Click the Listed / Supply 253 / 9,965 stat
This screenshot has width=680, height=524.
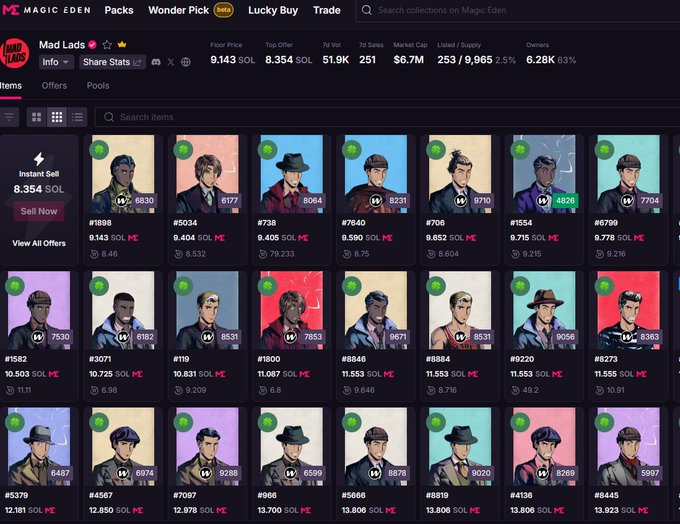[476, 54]
